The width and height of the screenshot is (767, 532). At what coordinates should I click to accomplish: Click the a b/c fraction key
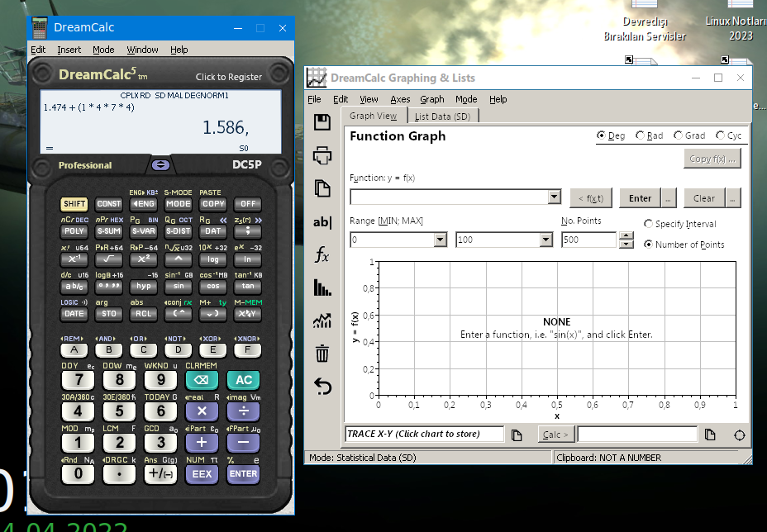[x=74, y=286]
